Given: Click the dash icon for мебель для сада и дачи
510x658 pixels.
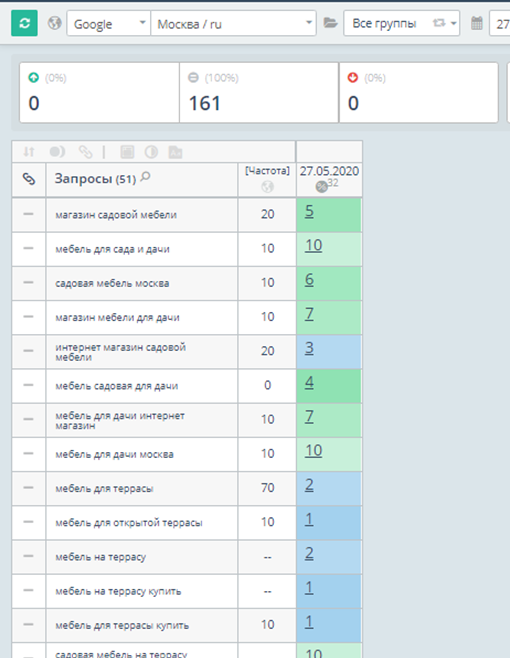Looking at the screenshot, I should (28, 248).
